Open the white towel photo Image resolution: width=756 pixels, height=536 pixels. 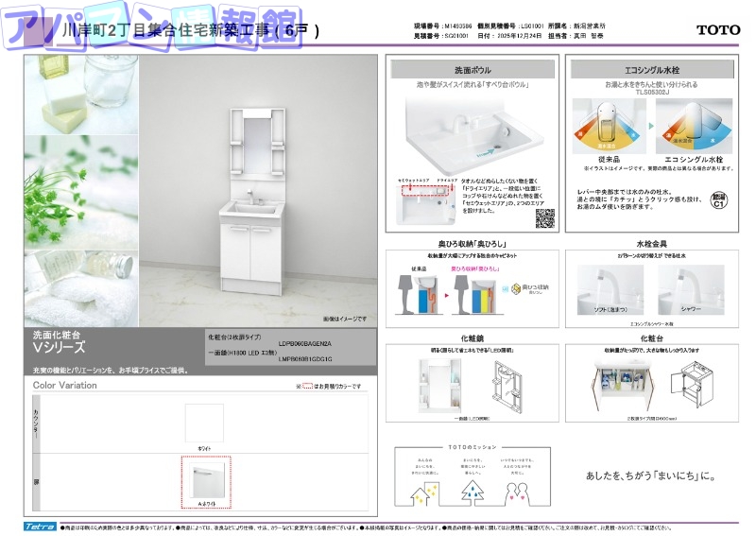click(x=81, y=288)
